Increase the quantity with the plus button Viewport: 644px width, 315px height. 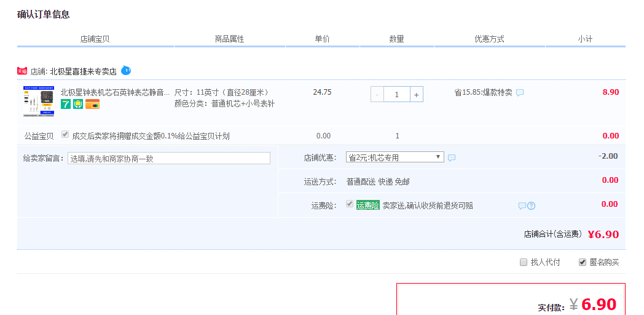(x=417, y=94)
